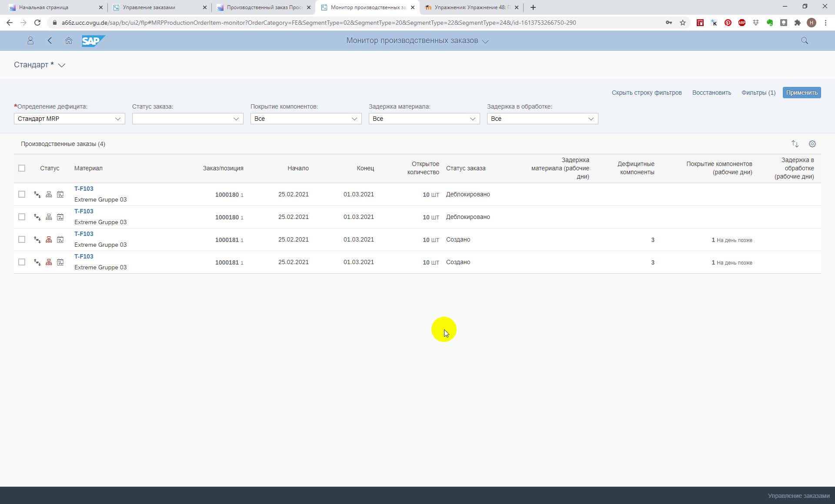Open table sort settings arrows icon

pyautogui.click(x=795, y=144)
